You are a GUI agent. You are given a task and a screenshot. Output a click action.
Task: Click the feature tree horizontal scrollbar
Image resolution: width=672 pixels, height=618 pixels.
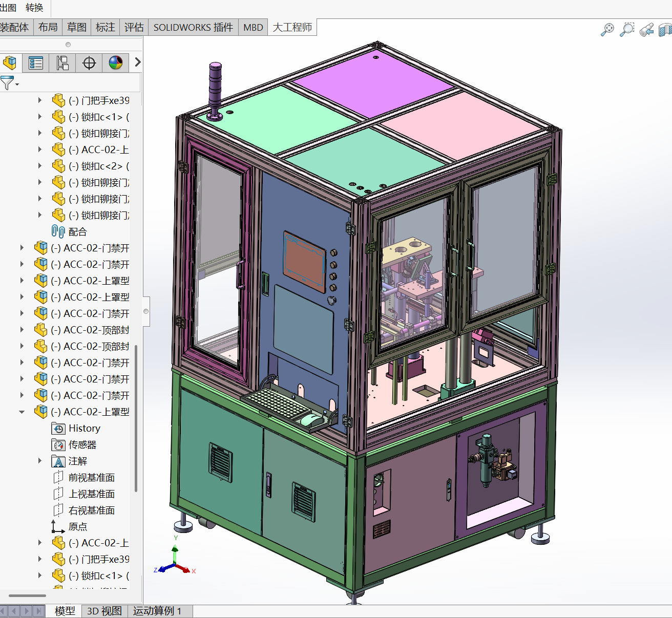point(28,595)
